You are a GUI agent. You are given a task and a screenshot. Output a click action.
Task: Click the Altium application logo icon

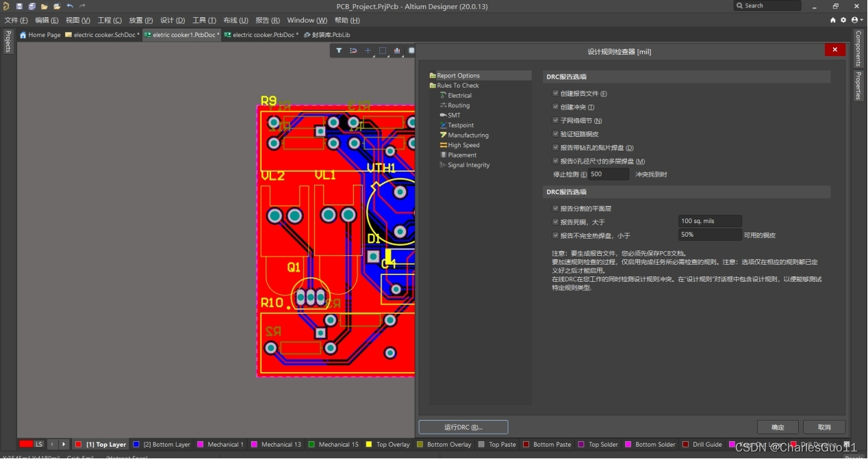(5, 6)
